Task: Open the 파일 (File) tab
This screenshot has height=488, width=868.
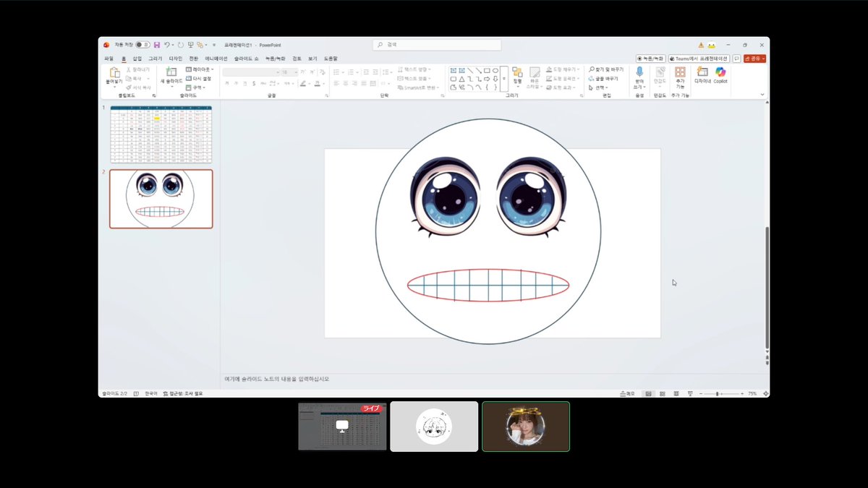Action: point(109,59)
